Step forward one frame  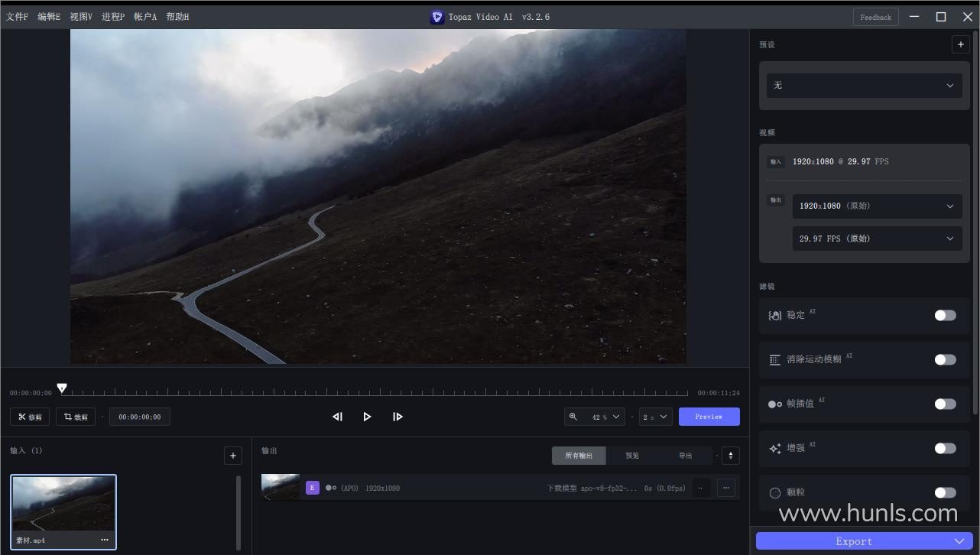pyautogui.click(x=398, y=417)
